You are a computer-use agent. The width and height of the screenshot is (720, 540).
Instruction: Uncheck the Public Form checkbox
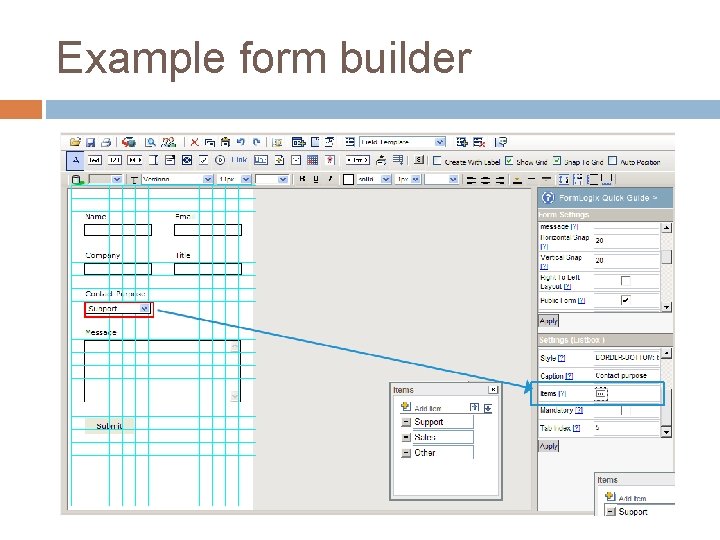(x=625, y=300)
